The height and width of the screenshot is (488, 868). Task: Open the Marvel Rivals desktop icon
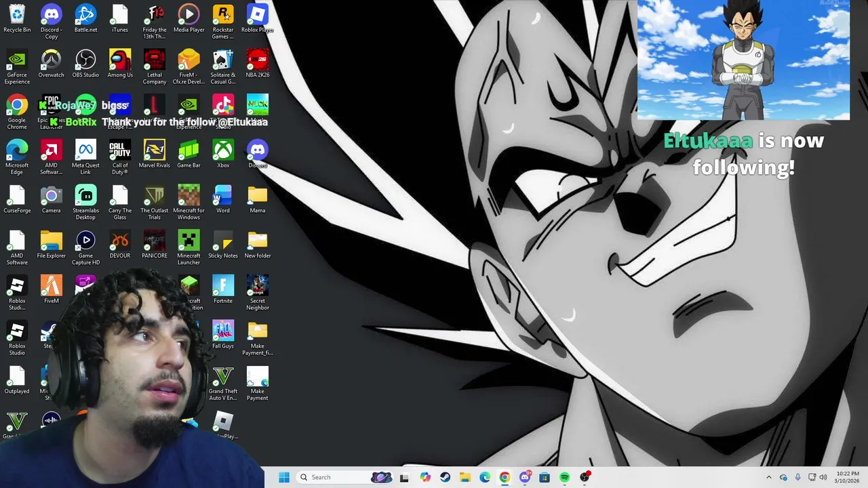pos(155,154)
